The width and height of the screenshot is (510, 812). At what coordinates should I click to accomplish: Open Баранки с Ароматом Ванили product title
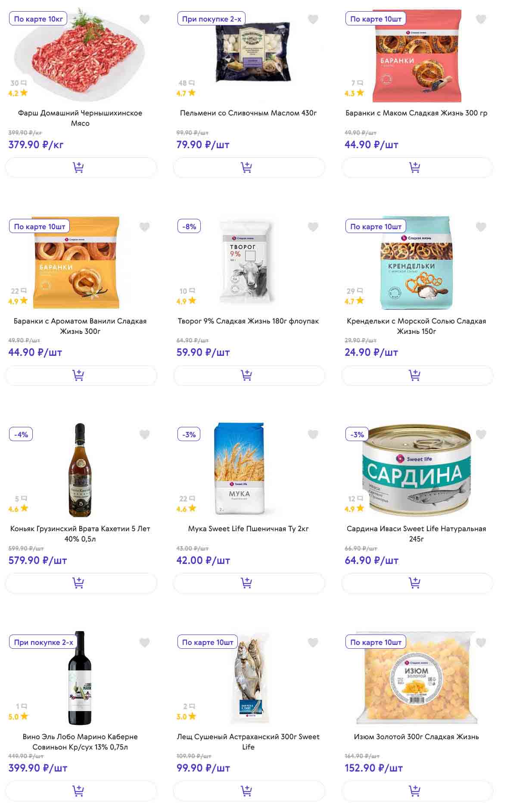pyautogui.click(x=80, y=326)
